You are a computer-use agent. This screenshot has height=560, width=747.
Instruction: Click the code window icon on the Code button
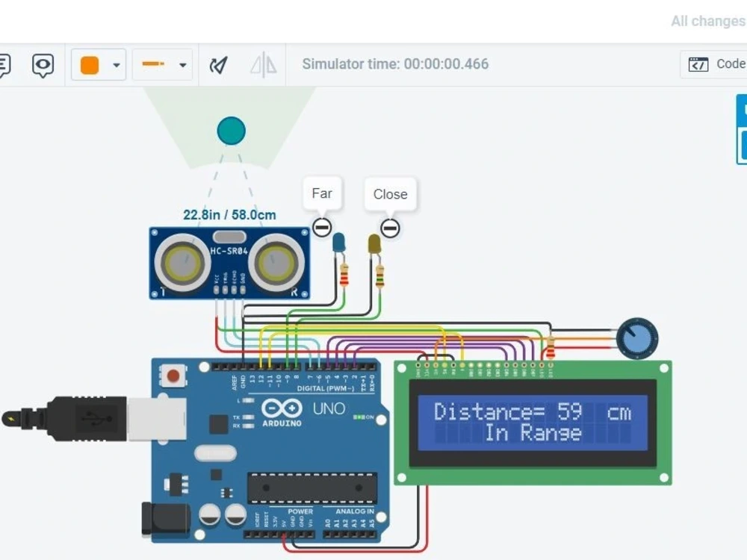(x=698, y=64)
